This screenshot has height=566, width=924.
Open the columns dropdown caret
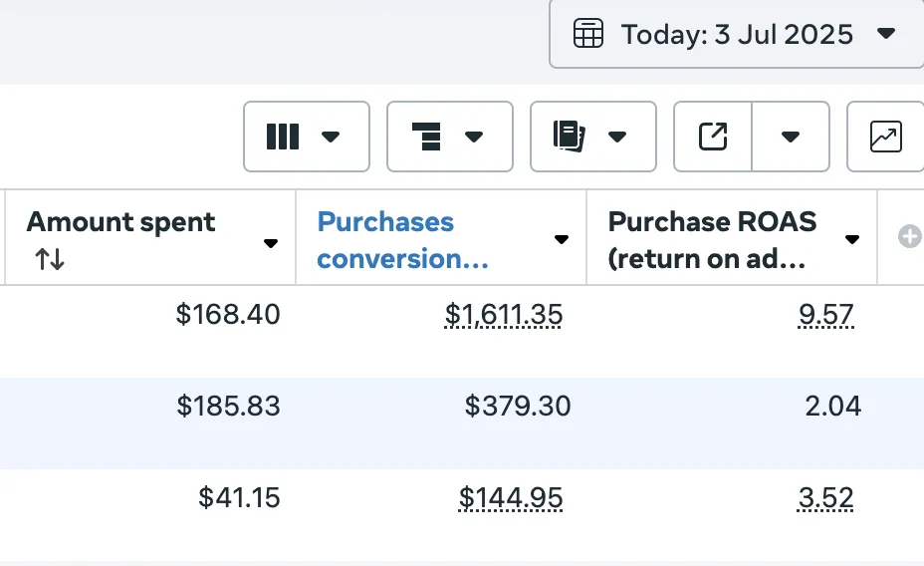click(332, 137)
